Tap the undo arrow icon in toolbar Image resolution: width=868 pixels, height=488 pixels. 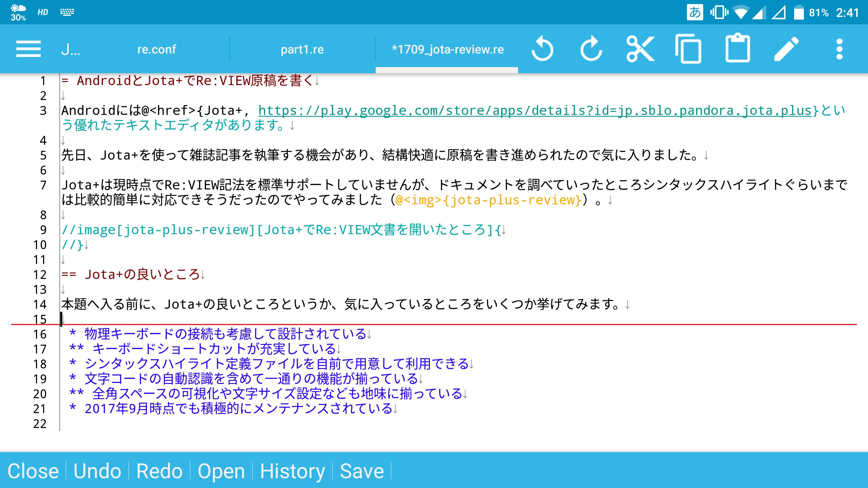click(x=542, y=49)
